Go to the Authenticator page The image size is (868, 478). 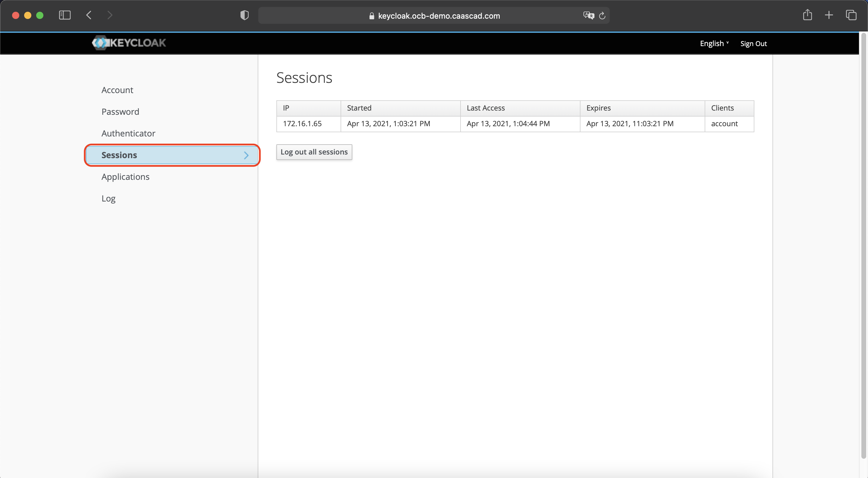pyautogui.click(x=128, y=133)
